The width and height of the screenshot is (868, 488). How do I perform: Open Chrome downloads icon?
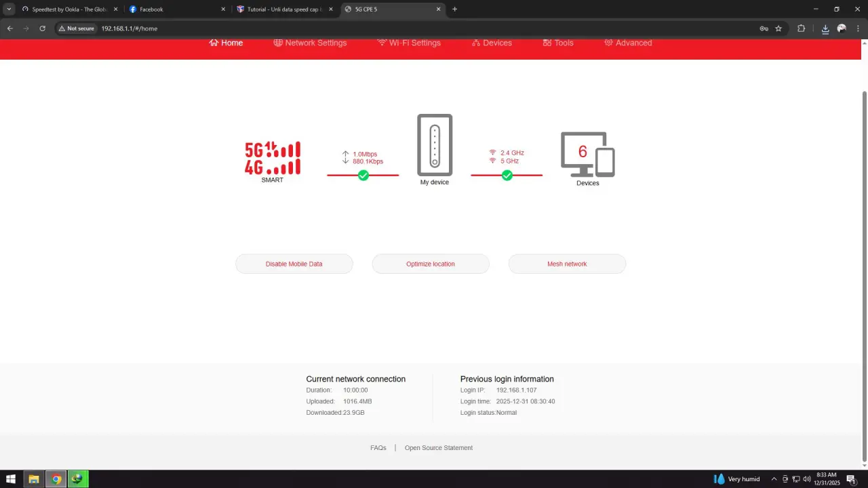(825, 28)
